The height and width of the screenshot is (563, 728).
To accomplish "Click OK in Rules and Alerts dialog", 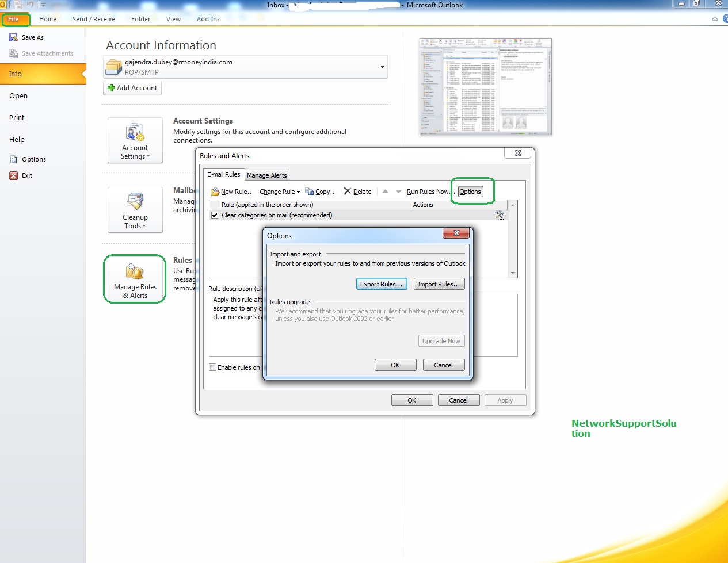I will tap(412, 400).
